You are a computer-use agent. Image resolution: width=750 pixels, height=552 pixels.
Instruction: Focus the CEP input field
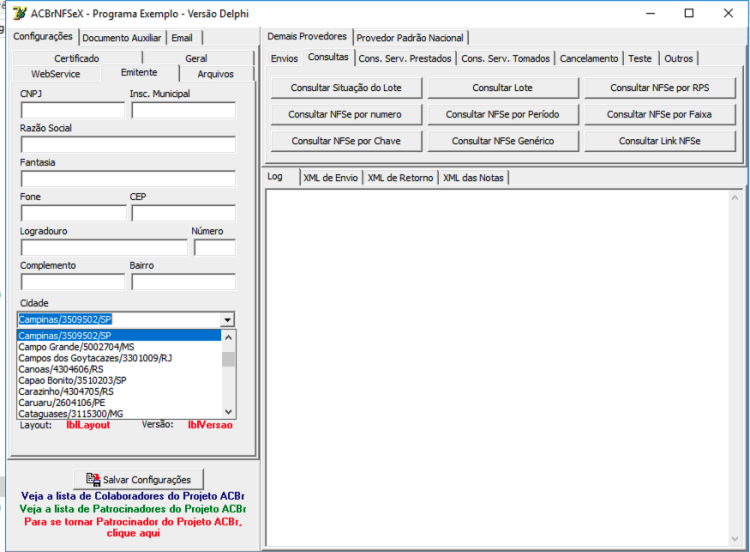(184, 213)
